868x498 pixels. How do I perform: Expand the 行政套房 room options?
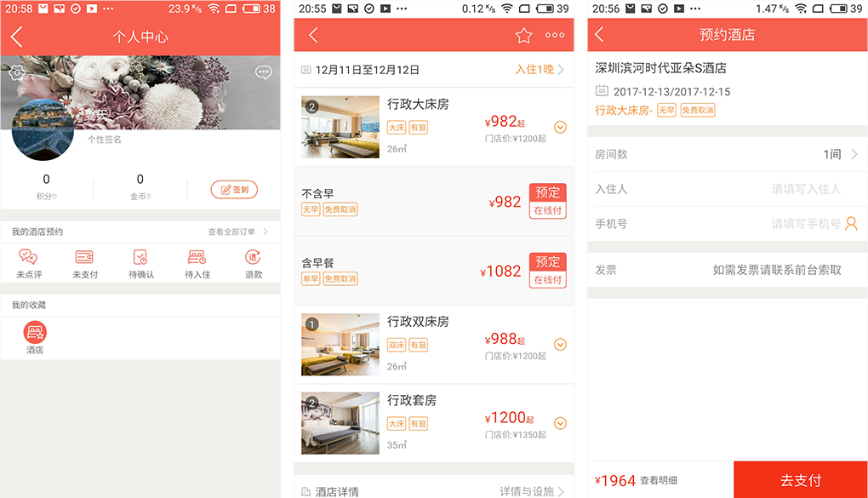click(560, 423)
